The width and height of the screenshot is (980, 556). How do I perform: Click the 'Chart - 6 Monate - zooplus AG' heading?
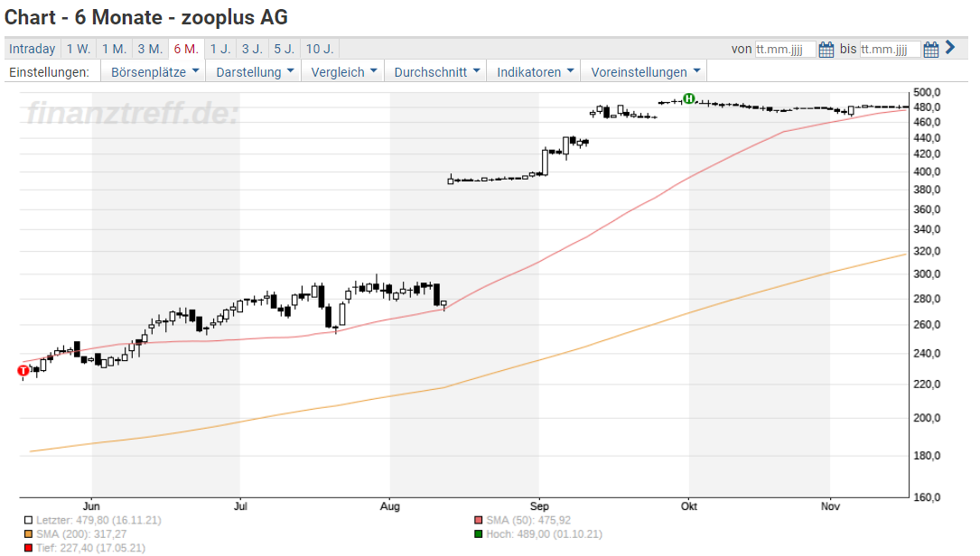(146, 17)
